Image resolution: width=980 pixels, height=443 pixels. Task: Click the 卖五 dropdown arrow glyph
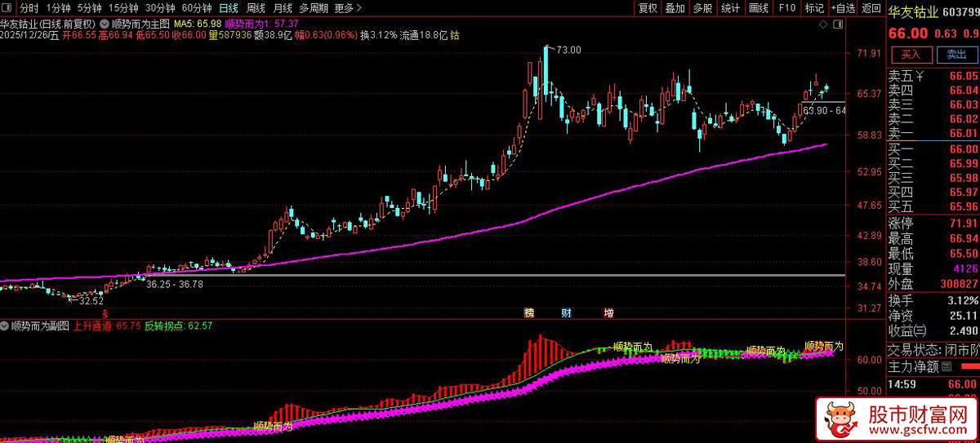(919, 76)
